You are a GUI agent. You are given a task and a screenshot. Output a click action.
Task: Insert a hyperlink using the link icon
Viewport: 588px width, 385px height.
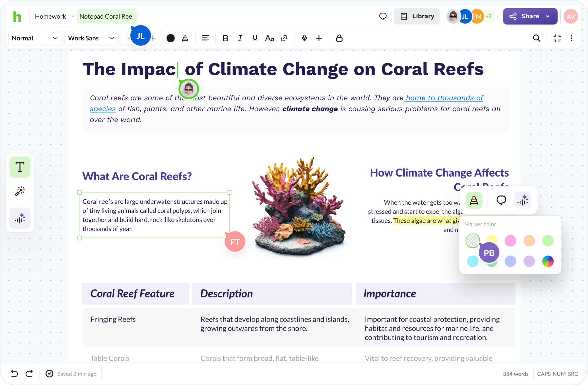[284, 38]
